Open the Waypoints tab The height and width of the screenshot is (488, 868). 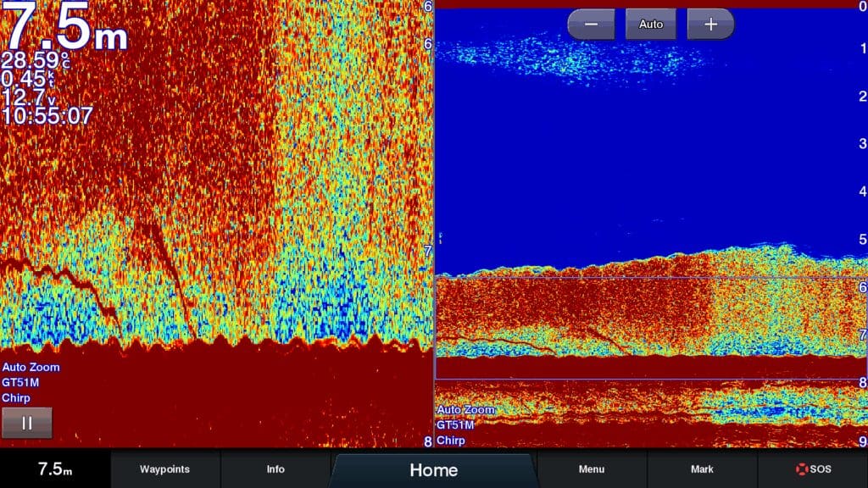pos(164,469)
